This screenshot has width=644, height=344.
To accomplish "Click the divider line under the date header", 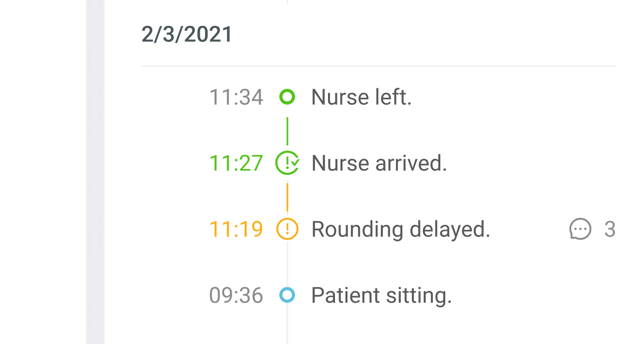I will (x=379, y=66).
